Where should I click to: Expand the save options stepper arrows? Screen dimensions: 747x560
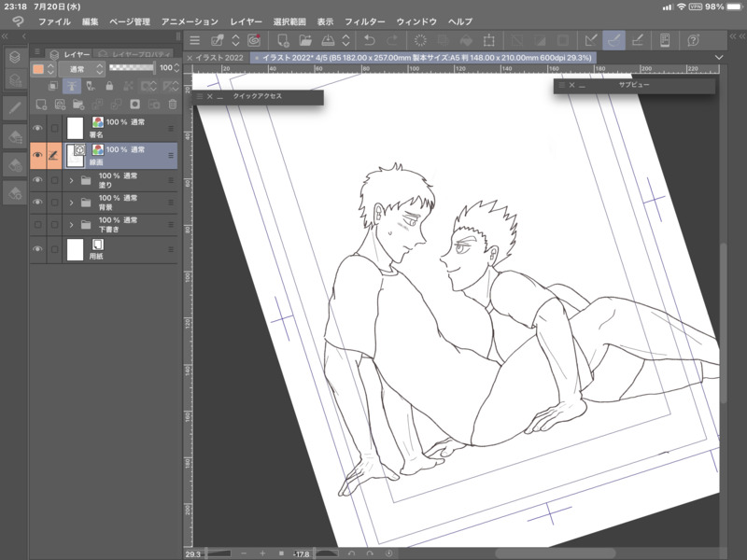[x=345, y=40]
